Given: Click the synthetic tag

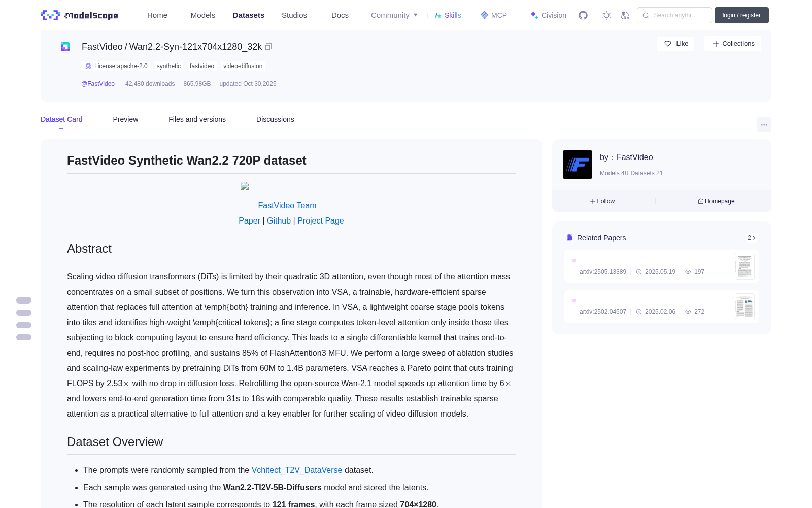Looking at the screenshot, I should pos(168,66).
